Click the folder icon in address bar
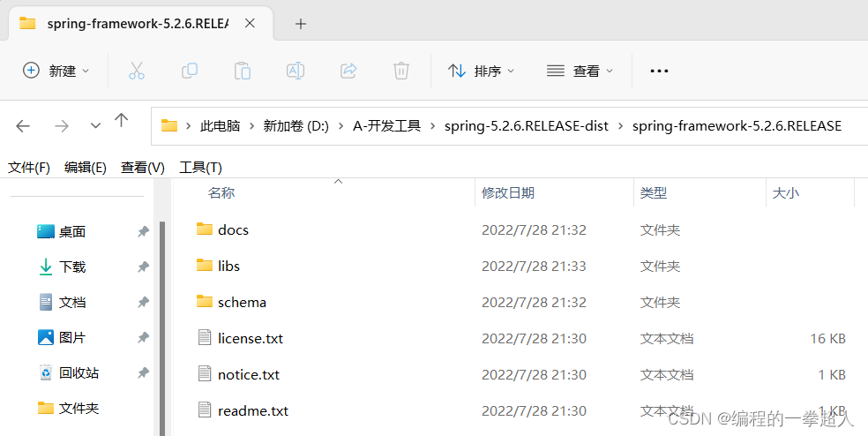The width and height of the screenshot is (868, 436). pyautogui.click(x=168, y=125)
